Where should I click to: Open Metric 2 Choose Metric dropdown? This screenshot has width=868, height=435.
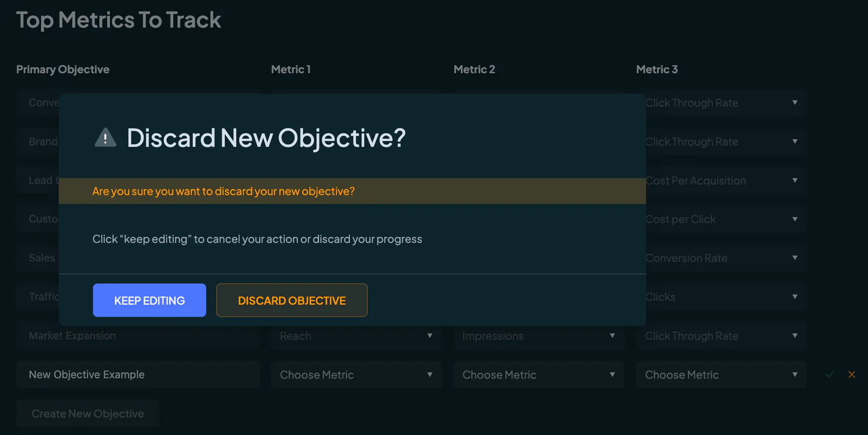pos(539,375)
